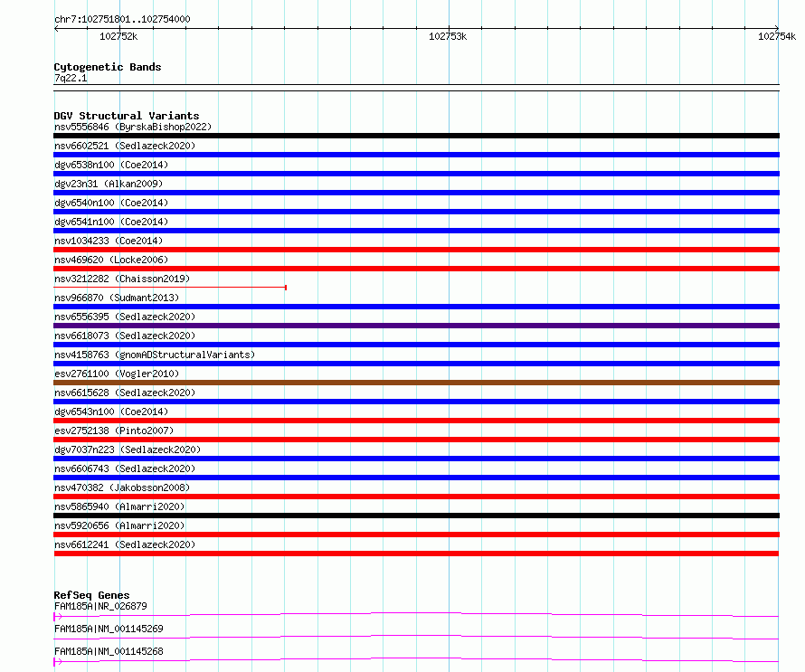
Task: Click the 102753k ruler tick label
Action: click(x=448, y=36)
